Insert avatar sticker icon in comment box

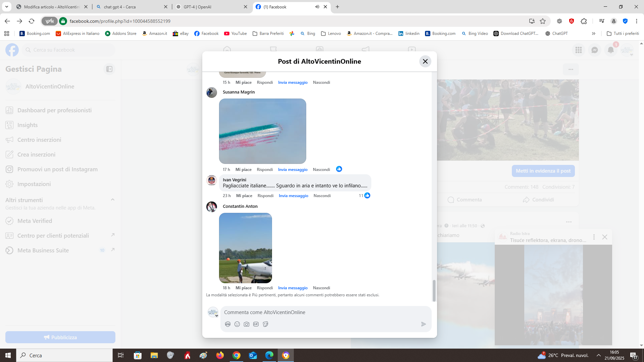tap(228, 324)
